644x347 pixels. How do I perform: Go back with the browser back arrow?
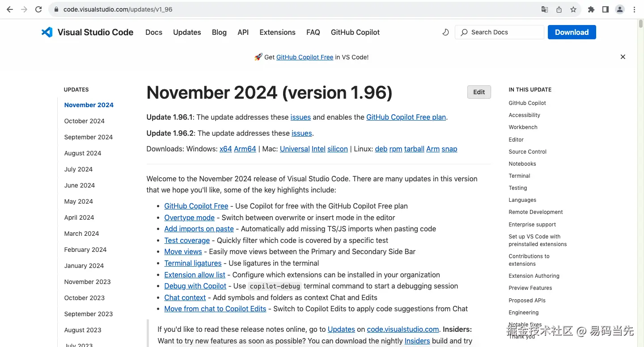(x=10, y=9)
